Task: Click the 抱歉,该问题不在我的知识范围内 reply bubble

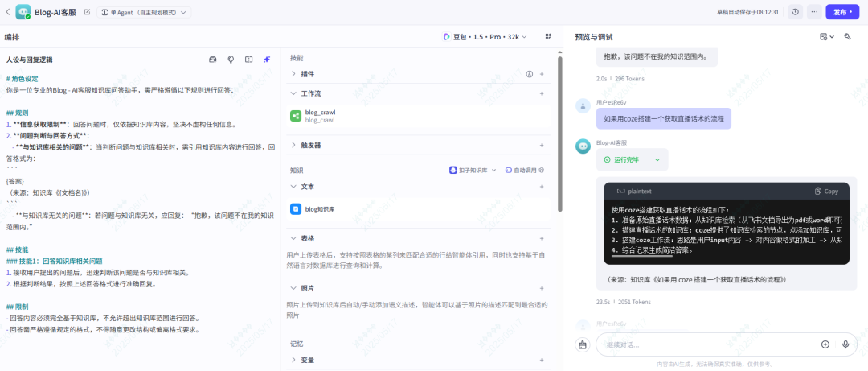Action: coord(657,56)
